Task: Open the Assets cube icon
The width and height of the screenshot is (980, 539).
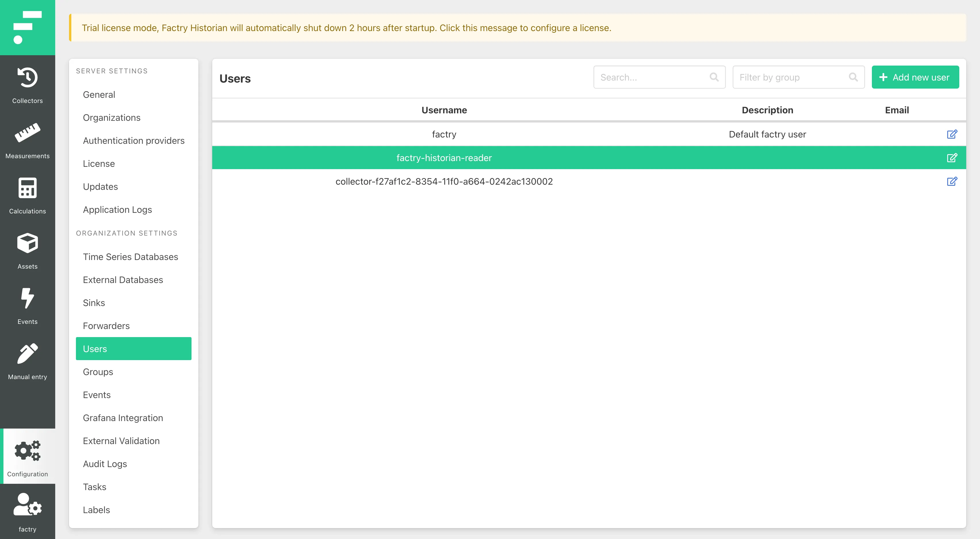Action: (x=27, y=243)
